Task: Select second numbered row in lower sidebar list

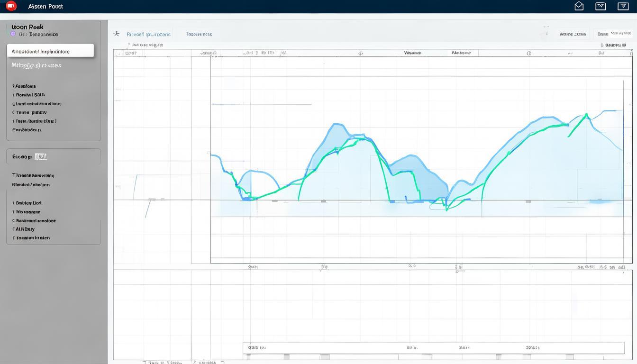Action: 27,212
